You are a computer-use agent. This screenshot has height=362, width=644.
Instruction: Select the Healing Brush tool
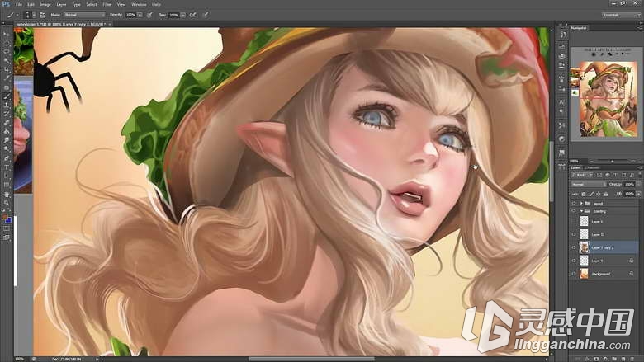(6, 87)
